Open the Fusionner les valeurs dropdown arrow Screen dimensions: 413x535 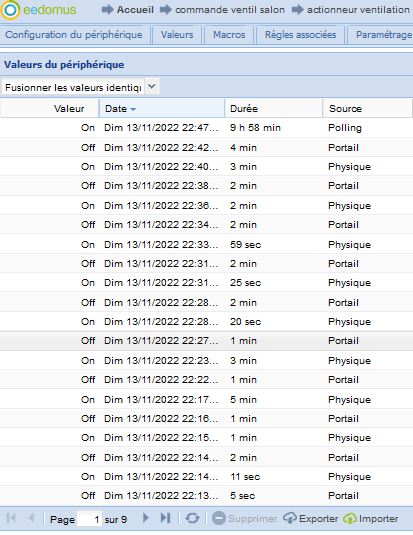pyautogui.click(x=152, y=87)
